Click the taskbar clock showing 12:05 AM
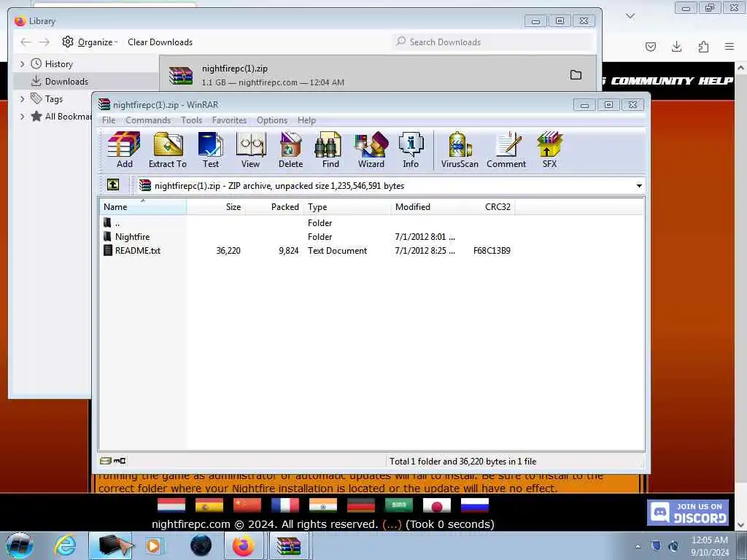 point(709,546)
